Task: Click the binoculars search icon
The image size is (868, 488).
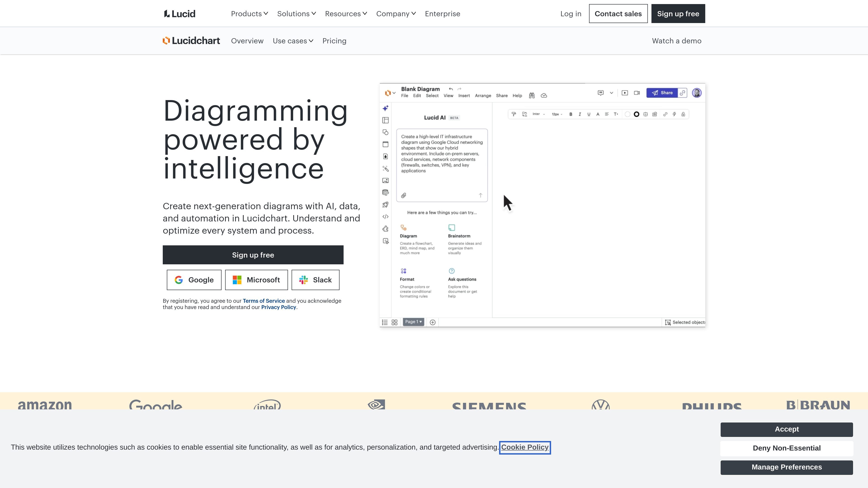Action: pos(532,96)
